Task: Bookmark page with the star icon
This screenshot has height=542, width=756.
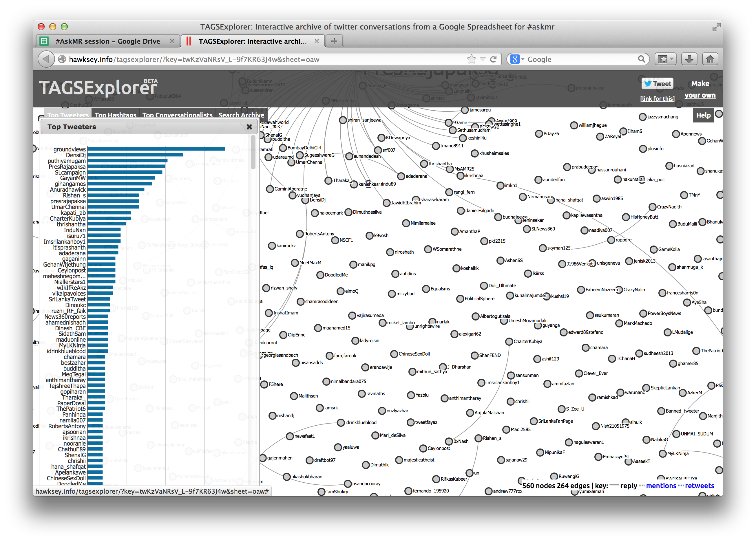Action: point(471,59)
